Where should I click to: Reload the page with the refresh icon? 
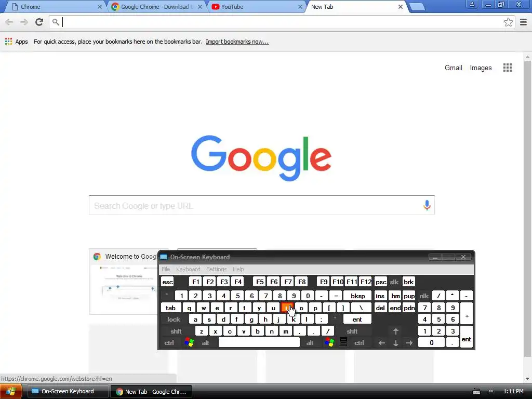39,22
